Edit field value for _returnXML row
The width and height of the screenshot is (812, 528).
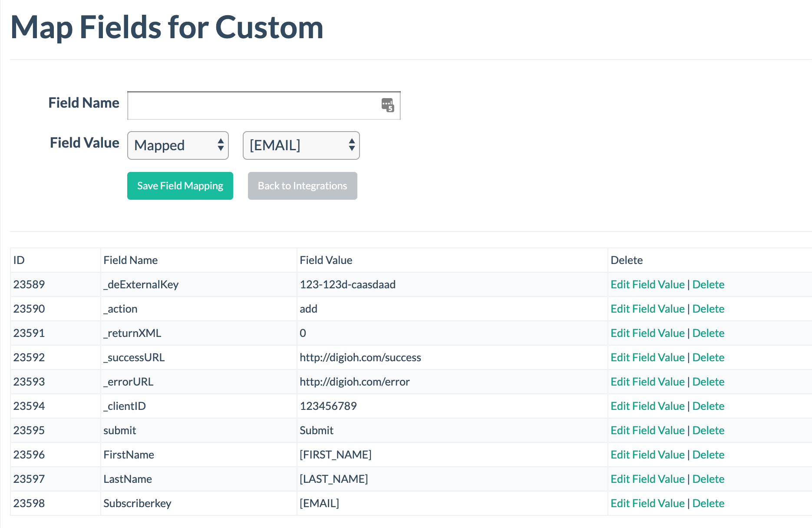tap(647, 333)
